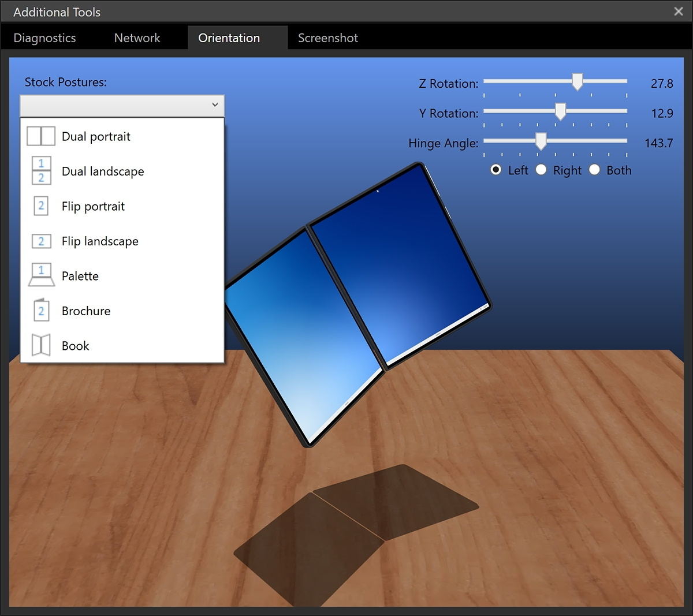
Task: Choose Dual portrait from the list
Action: click(x=122, y=136)
